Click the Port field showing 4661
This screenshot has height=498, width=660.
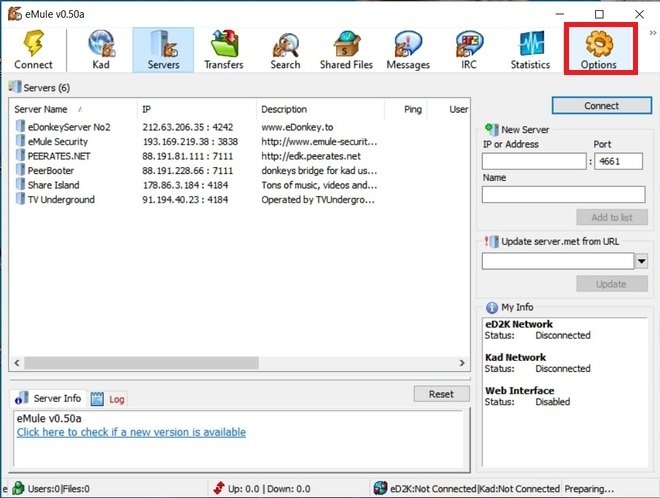click(x=618, y=161)
